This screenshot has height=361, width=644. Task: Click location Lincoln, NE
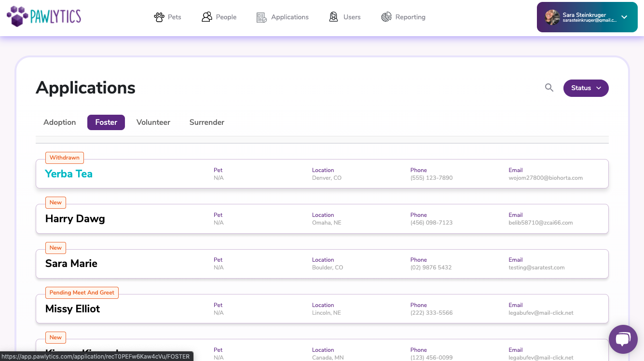coord(327,313)
